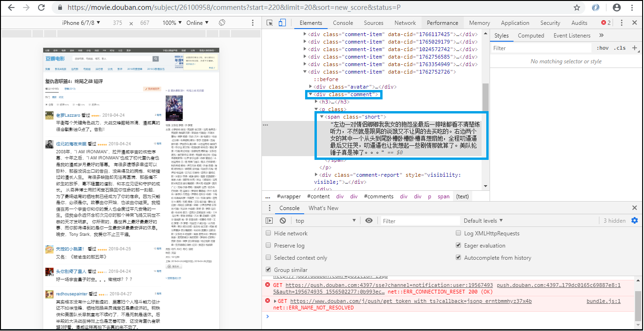The width and height of the screenshot is (644, 331).
Task: Open the bundle.js:1 source link
Action: [x=603, y=301]
